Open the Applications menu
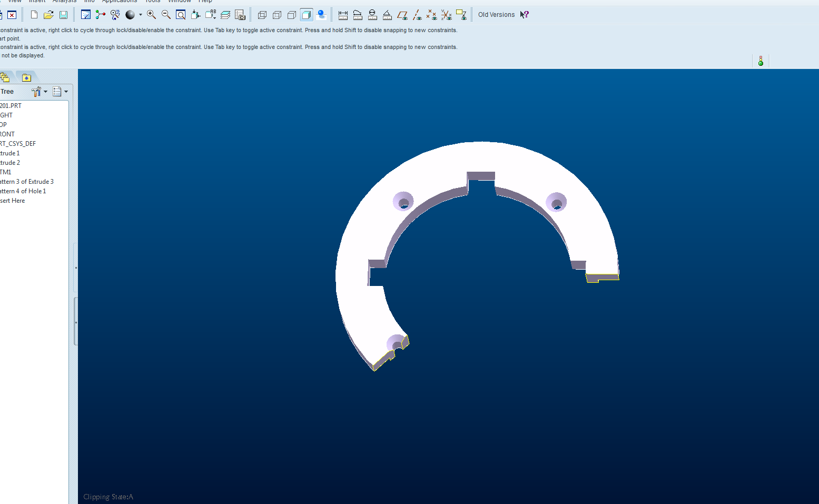 click(x=120, y=1)
